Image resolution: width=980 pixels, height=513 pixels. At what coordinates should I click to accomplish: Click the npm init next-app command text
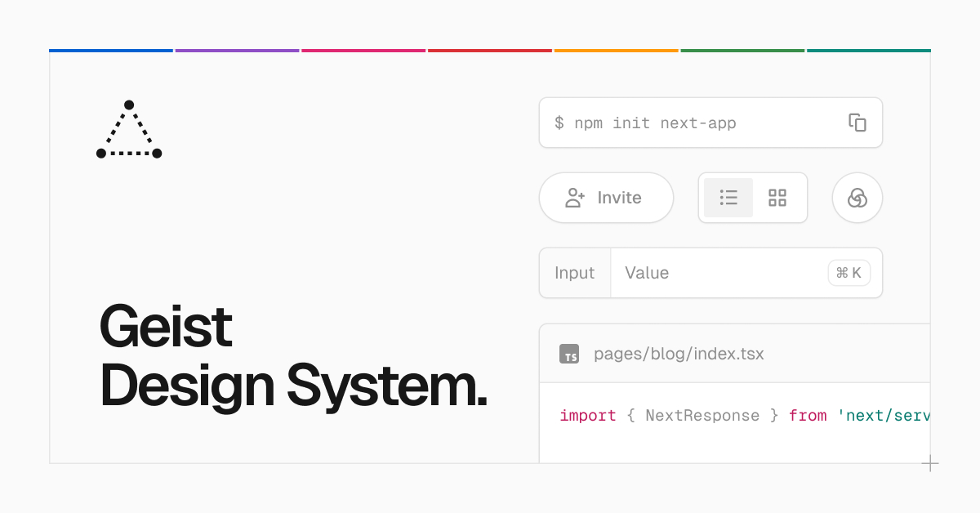coord(645,123)
